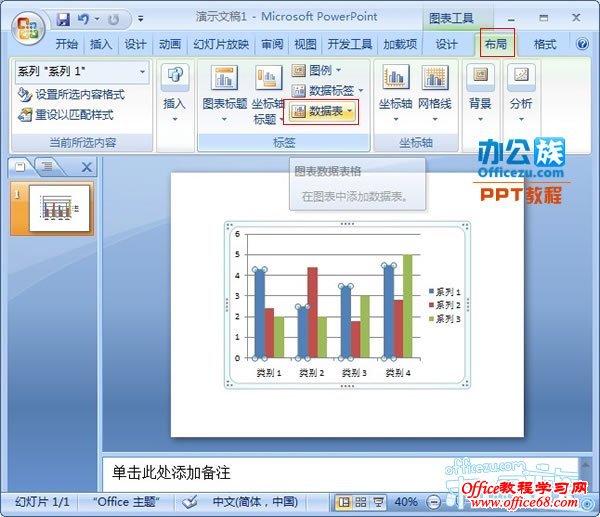Screen dimensions: 600x517
Task: Open the 图例 legend dropdown
Action: coord(317,70)
